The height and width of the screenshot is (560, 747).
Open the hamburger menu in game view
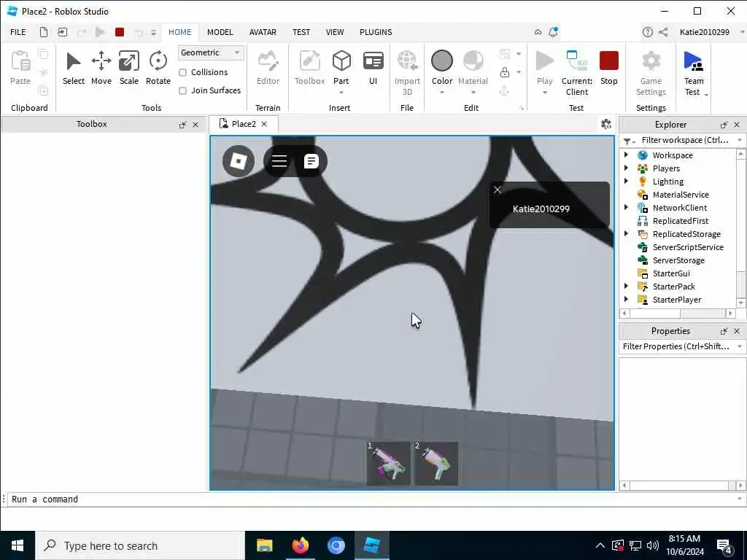tap(279, 161)
